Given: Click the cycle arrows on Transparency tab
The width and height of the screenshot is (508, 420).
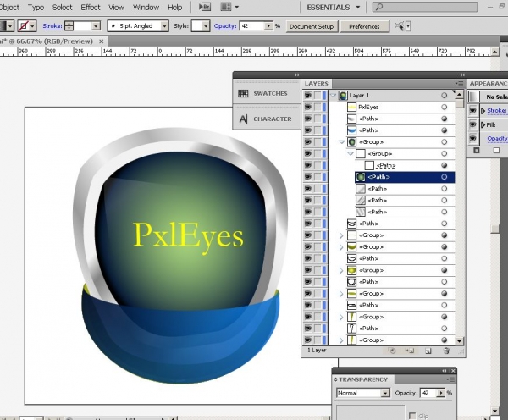Looking at the screenshot, I should [336, 379].
